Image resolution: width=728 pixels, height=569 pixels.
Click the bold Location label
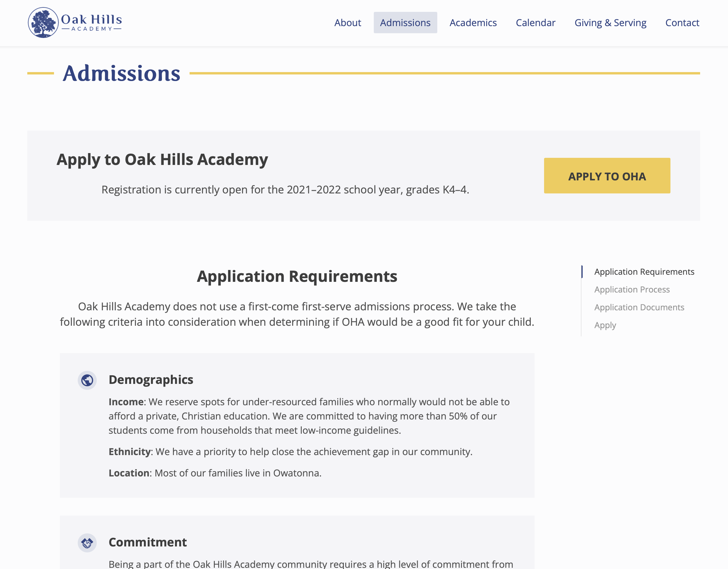[x=129, y=473]
